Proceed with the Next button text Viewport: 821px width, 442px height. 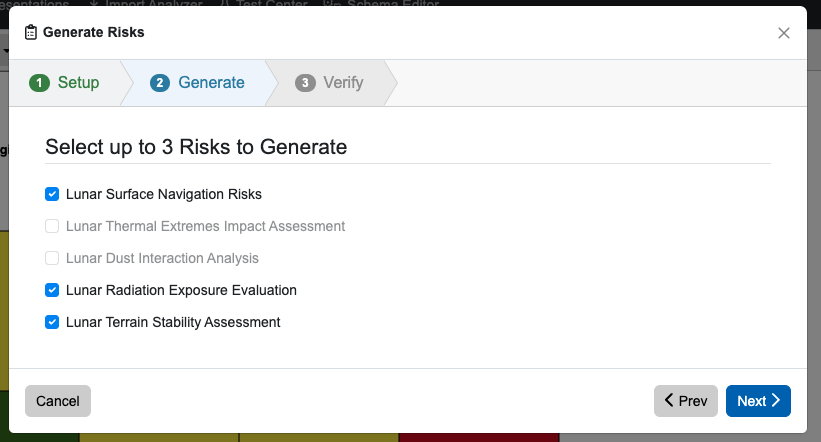click(x=751, y=401)
